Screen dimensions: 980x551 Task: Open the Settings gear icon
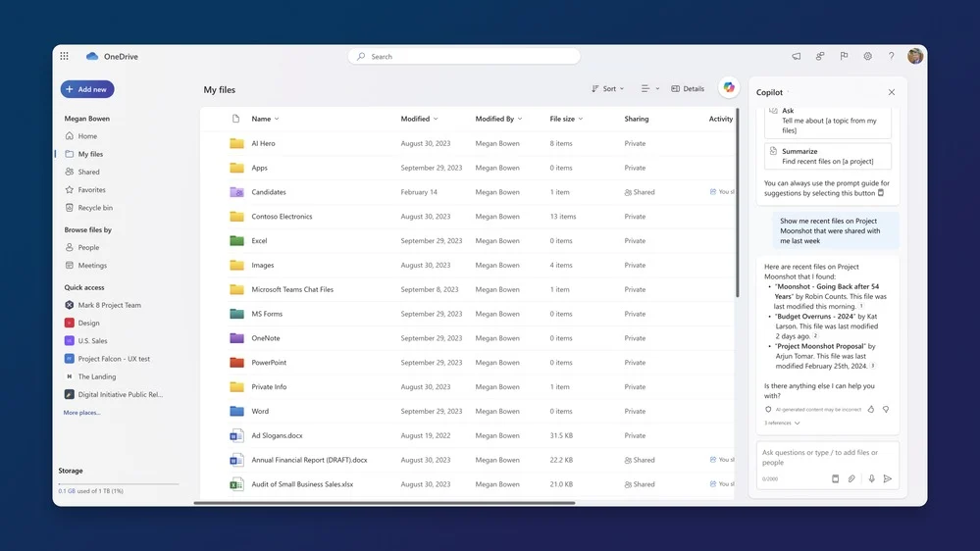click(x=867, y=56)
